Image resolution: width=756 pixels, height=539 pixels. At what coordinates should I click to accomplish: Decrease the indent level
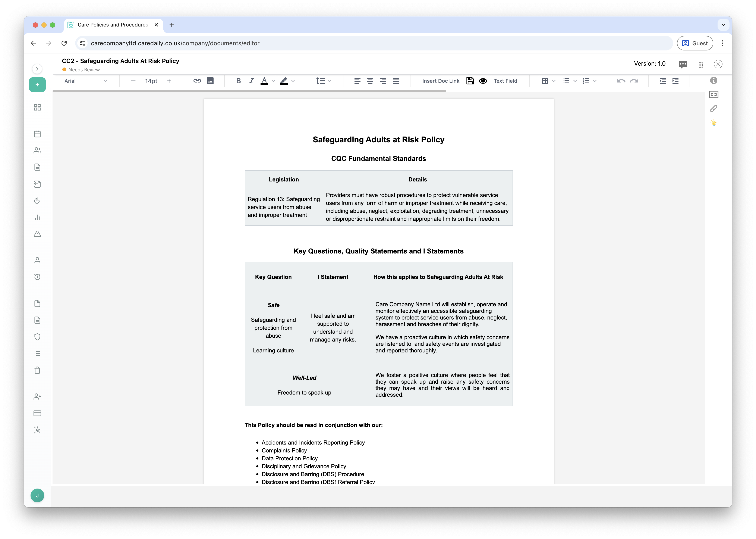tap(662, 81)
